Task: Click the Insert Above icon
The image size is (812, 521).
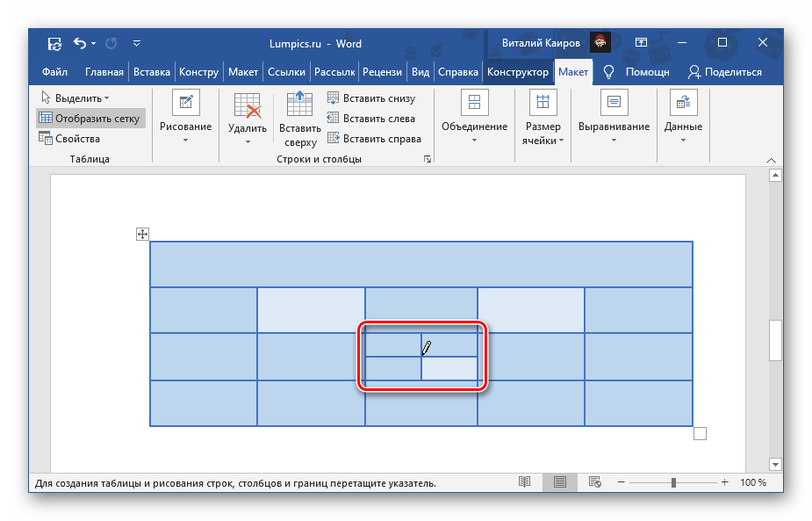Action: point(299,105)
